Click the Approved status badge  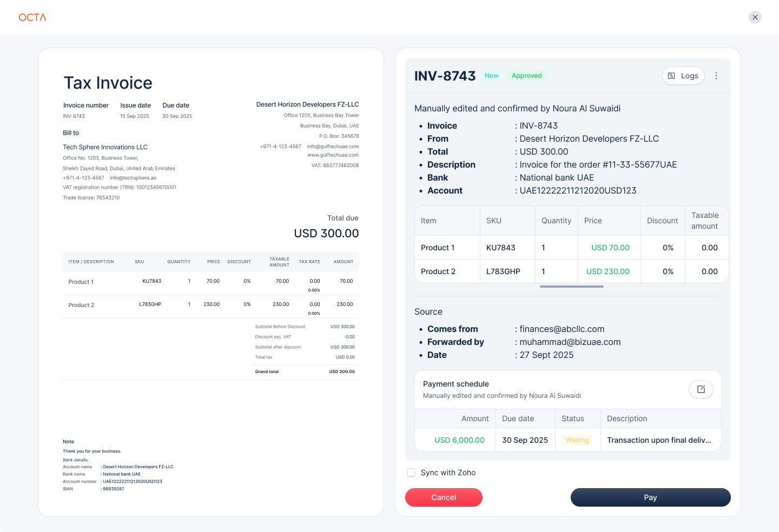pyautogui.click(x=527, y=76)
